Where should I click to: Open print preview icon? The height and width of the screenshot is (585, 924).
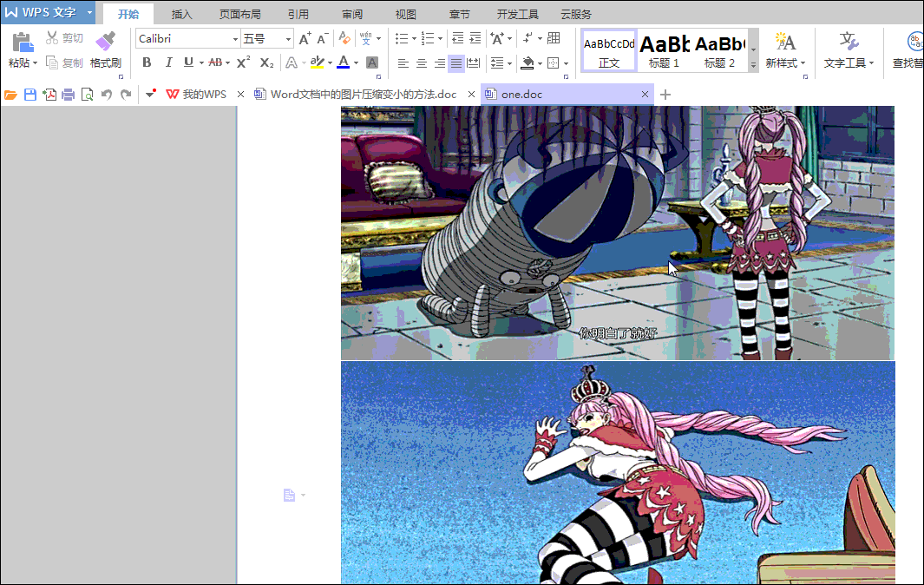pyautogui.click(x=88, y=95)
